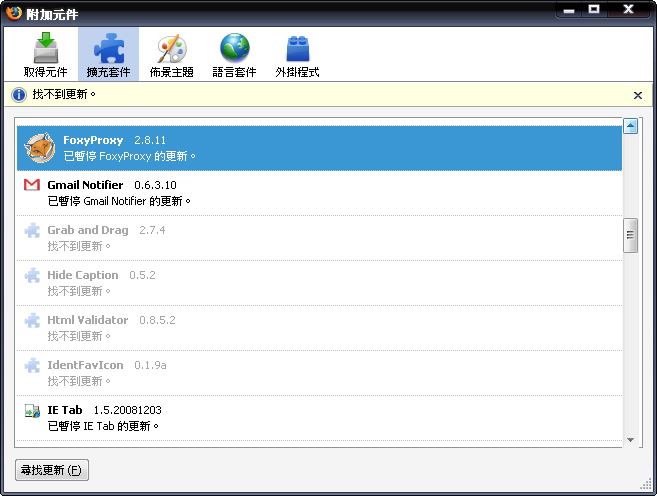657x496 pixels.
Task: Select the 語言套件 language packs tab
Action: [234, 54]
